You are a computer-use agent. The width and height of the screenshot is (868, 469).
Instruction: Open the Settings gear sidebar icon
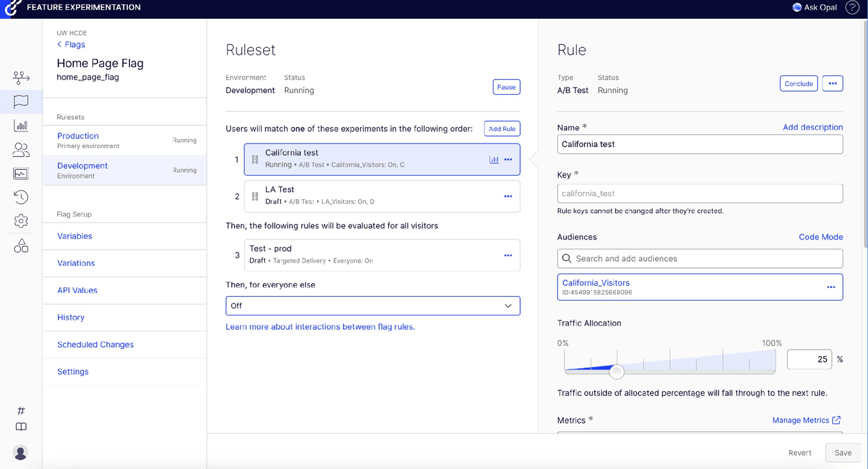coord(21,221)
